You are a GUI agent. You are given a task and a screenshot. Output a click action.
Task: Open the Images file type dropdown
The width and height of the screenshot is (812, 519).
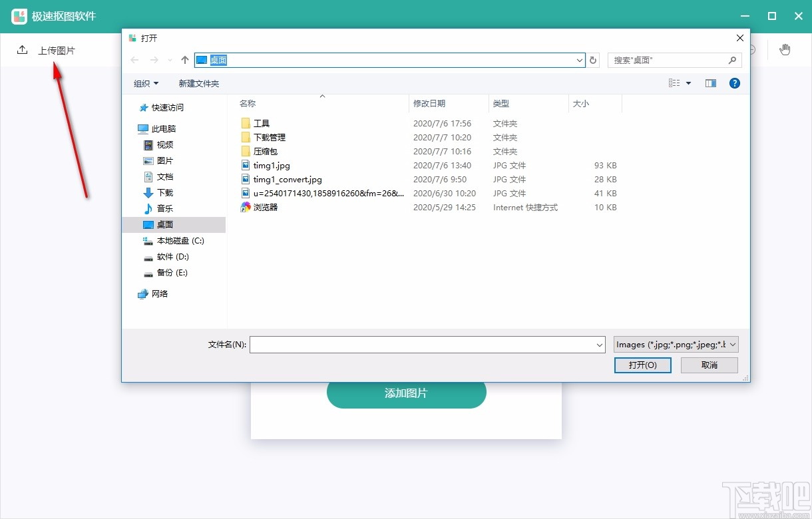(x=674, y=344)
